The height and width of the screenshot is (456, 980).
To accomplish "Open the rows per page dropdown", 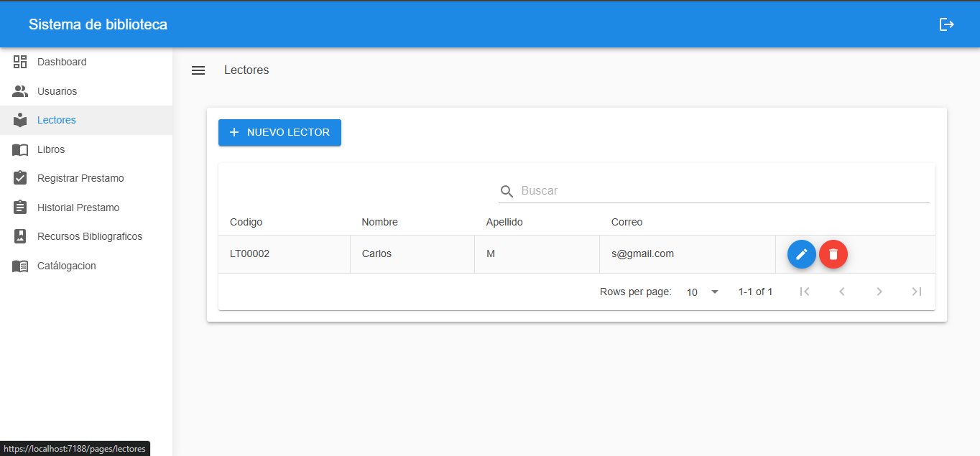I will 703,292.
